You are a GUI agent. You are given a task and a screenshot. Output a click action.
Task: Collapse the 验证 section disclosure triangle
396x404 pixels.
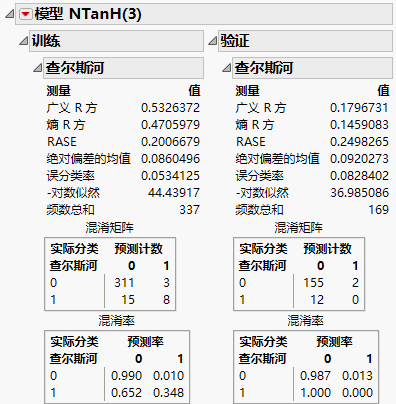[212, 41]
